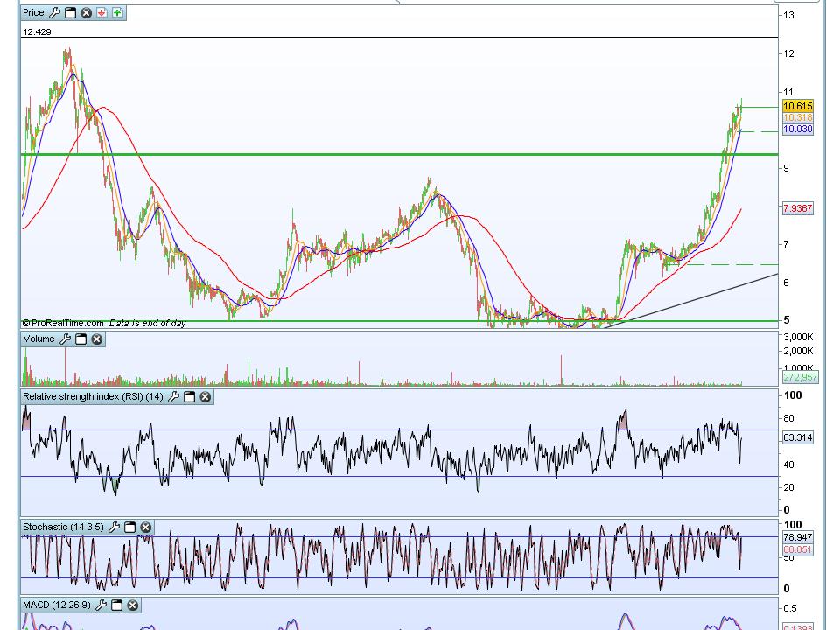Click the 60.851 stochastic signal value

click(x=798, y=549)
